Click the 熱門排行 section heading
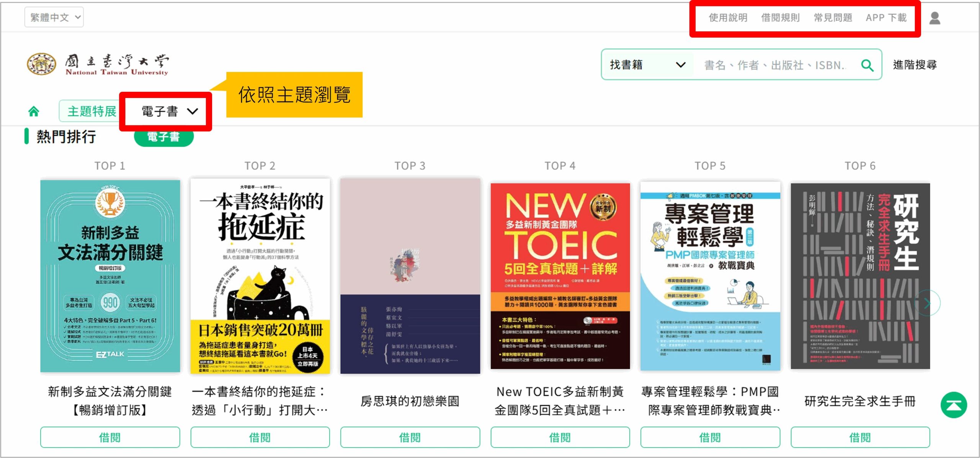Screen dimensions: 980x458 pos(66,137)
